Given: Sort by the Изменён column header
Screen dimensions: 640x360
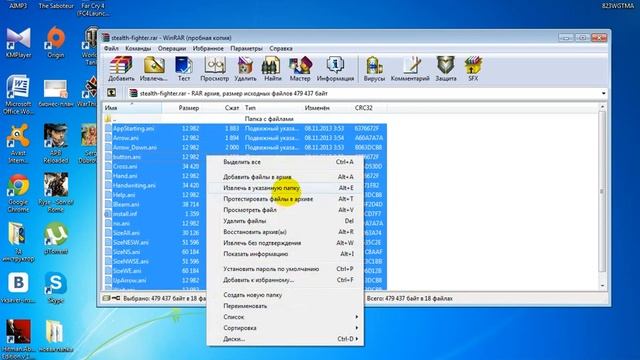Looking at the screenshot, I should (327, 108).
